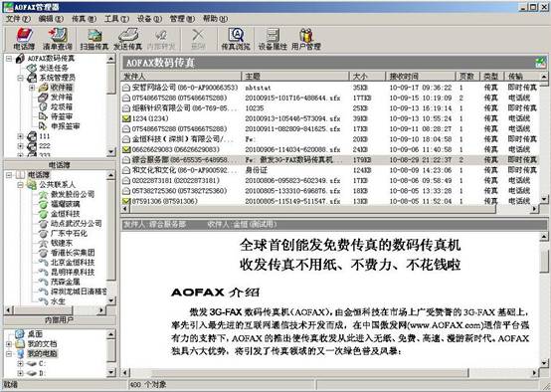Open 用户管理 user management icon

[x=306, y=39]
